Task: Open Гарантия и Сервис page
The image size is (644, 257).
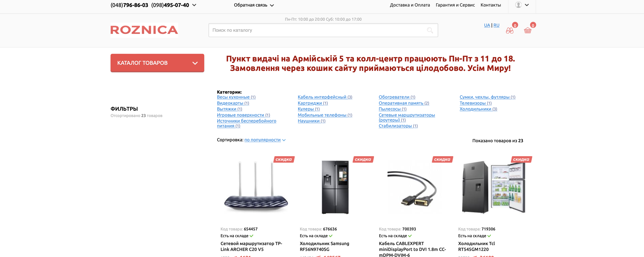Action: point(455,5)
